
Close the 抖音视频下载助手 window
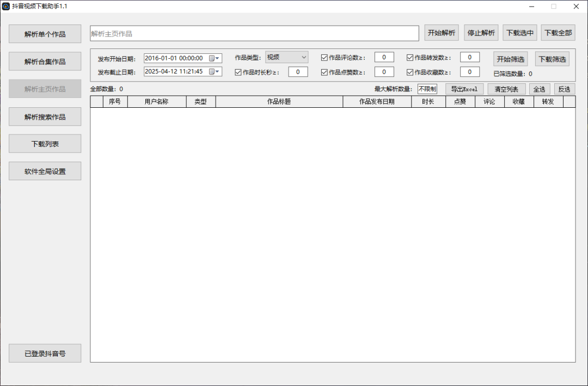pyautogui.click(x=577, y=7)
